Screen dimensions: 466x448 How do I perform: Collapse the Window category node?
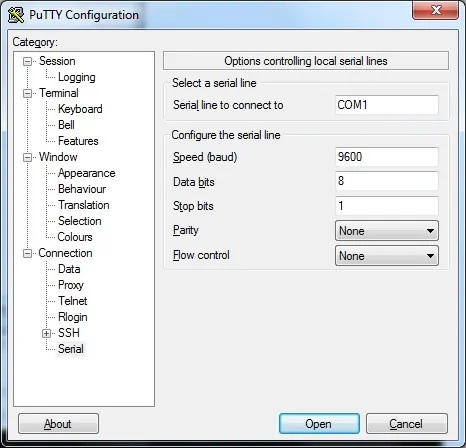click(27, 157)
